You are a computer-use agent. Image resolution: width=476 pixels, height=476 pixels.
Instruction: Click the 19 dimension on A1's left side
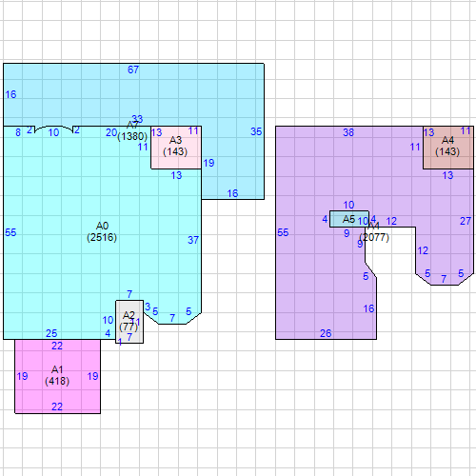point(22,376)
